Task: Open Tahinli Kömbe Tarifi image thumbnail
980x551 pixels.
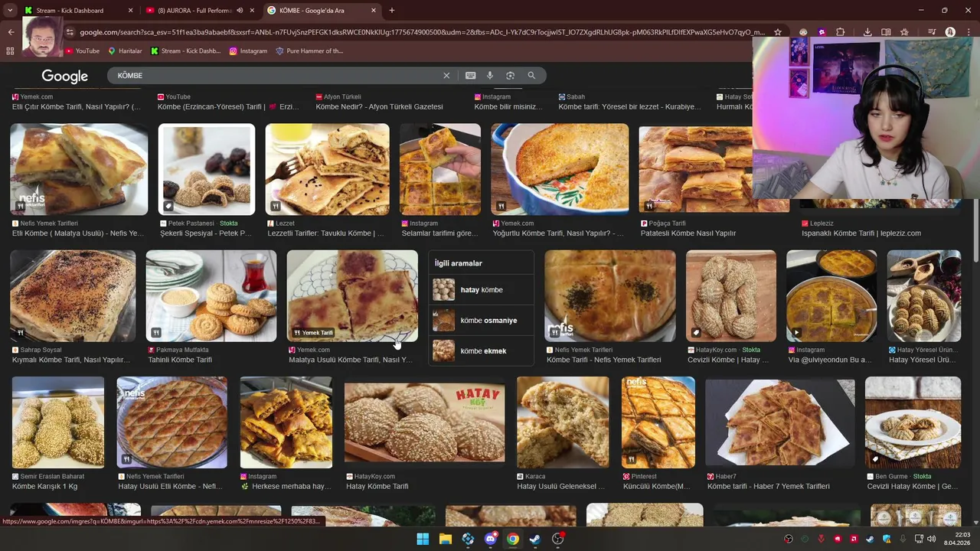Action: (x=211, y=296)
